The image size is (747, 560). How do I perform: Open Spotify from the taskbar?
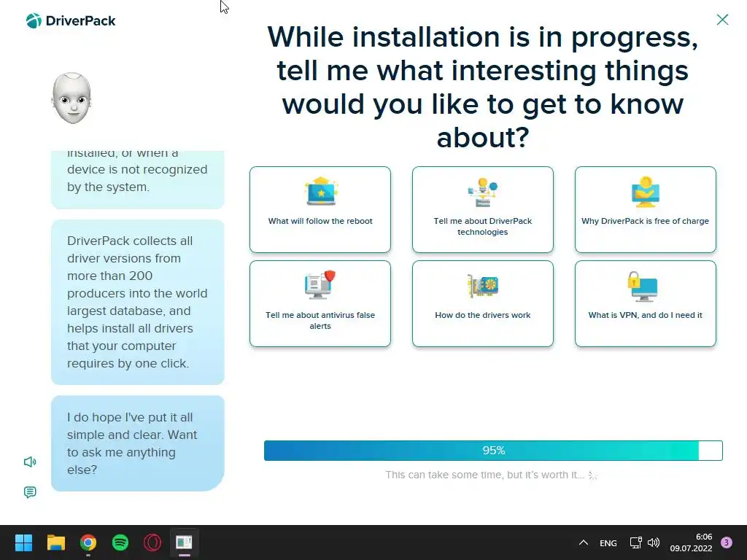[120, 542]
